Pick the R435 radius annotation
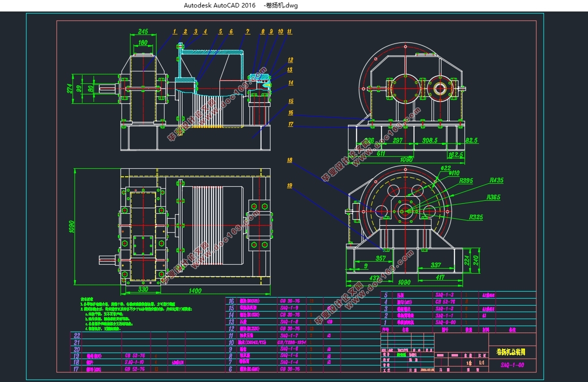The width and height of the screenshot is (588, 382). [496, 180]
